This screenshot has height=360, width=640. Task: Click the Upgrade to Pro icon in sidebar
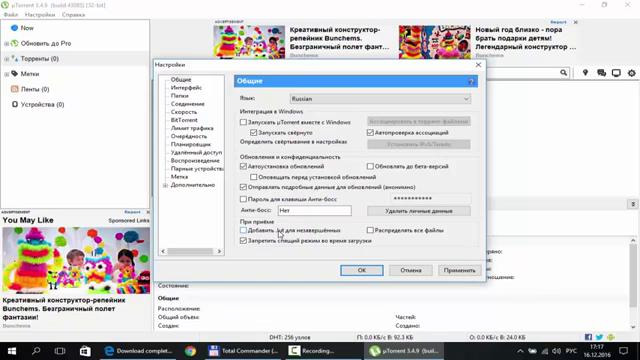click(15, 43)
